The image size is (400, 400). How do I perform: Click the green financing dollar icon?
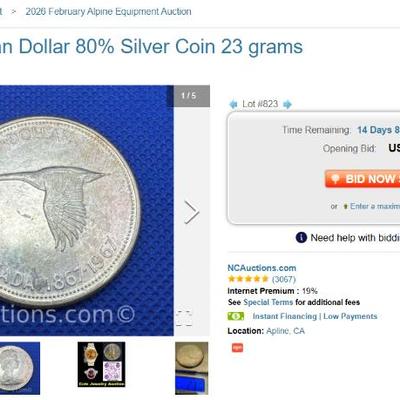[236, 316]
